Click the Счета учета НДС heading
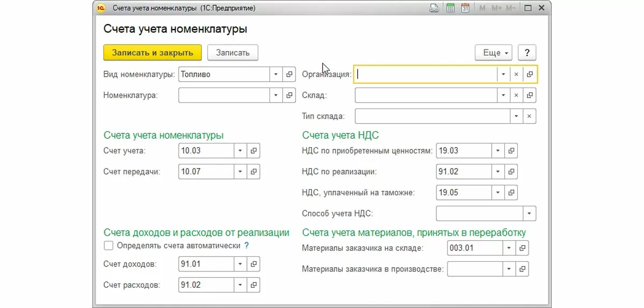644x308 pixels. 341,135
